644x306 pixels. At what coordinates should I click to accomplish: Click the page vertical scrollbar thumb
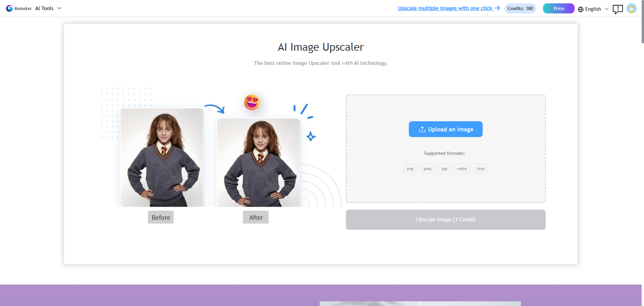tap(643, 22)
